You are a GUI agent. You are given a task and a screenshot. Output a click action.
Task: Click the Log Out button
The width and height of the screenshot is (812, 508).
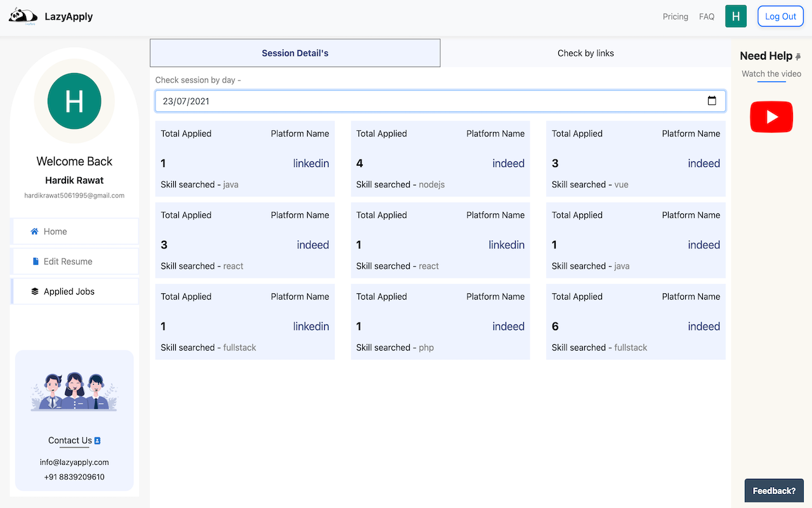click(x=780, y=16)
